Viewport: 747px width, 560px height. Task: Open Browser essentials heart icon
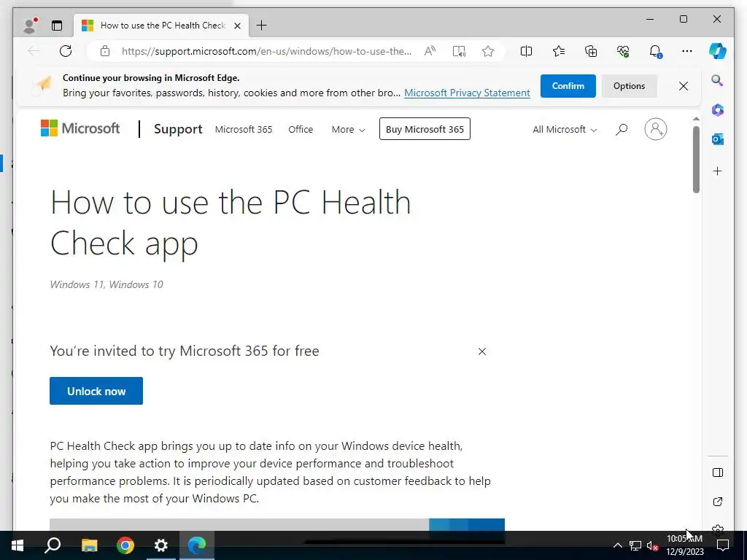623,51
